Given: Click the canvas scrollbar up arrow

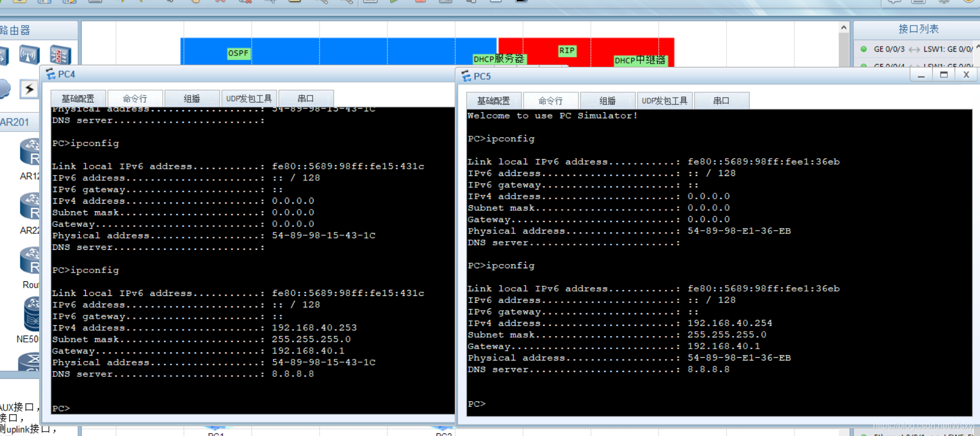Looking at the screenshot, I should point(844,27).
